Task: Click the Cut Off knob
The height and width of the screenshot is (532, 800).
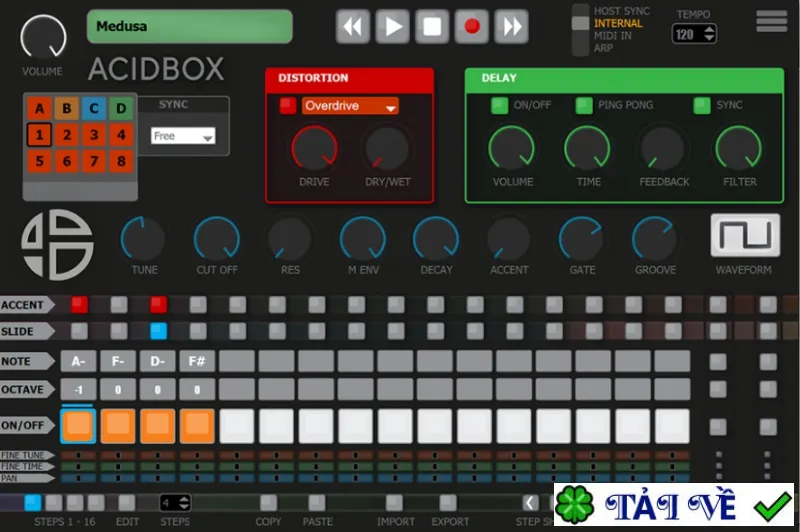Action: 217,239
